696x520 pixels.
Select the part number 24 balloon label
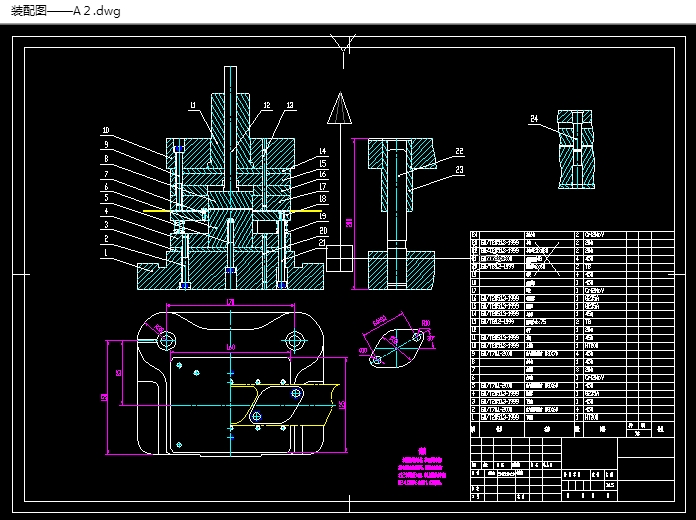click(x=534, y=119)
